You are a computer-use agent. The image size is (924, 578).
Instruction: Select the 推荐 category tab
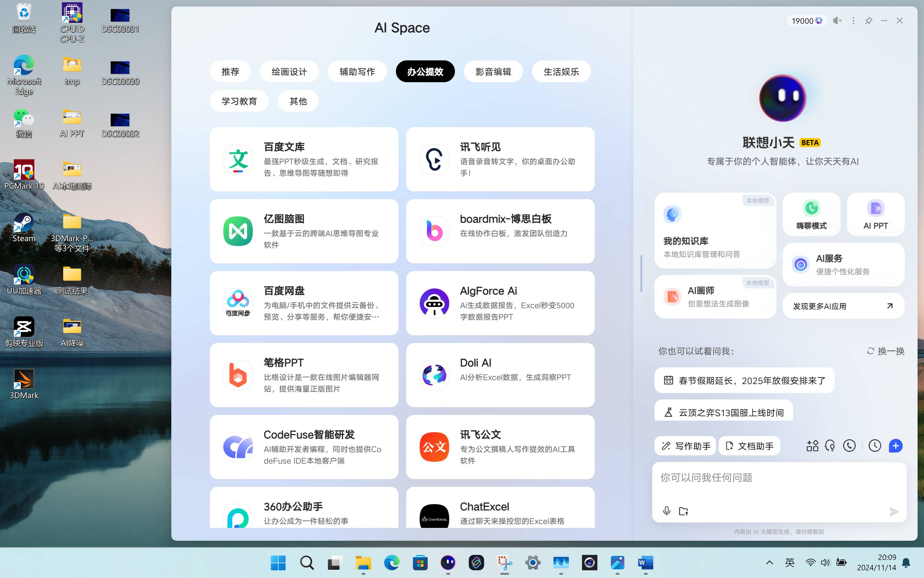[x=230, y=72]
